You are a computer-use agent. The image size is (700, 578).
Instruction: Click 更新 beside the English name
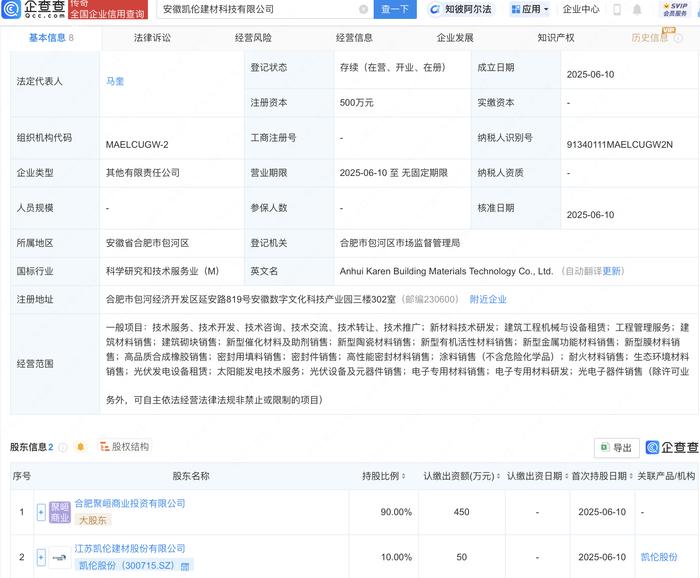pos(611,271)
